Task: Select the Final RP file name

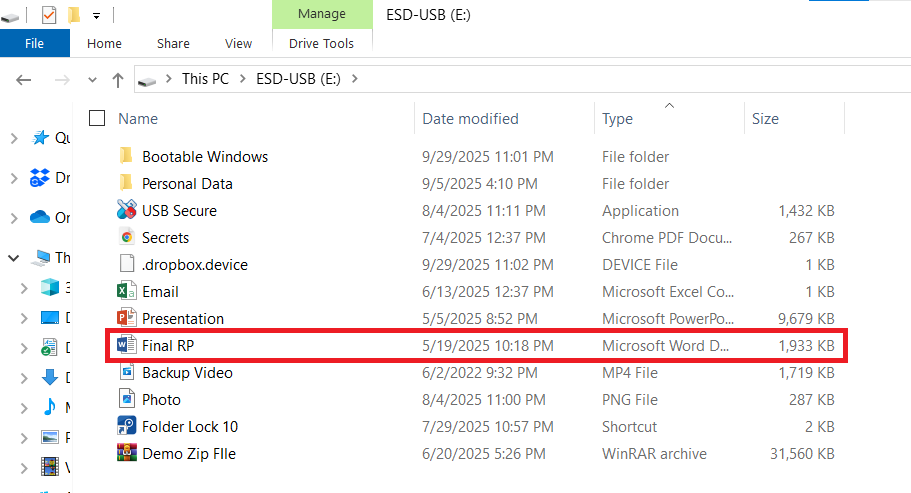Action: pos(168,346)
